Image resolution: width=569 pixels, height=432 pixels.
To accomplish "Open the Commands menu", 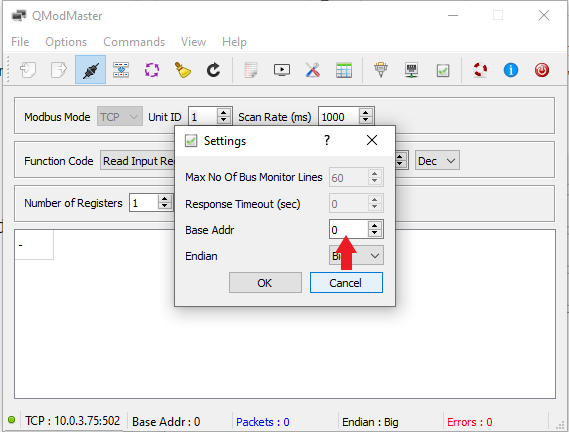I will click(x=134, y=42).
